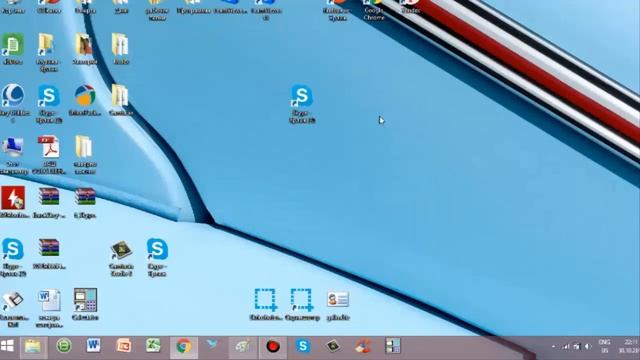Select the PDF file on the desktop
640x360 pixels.
(49, 154)
